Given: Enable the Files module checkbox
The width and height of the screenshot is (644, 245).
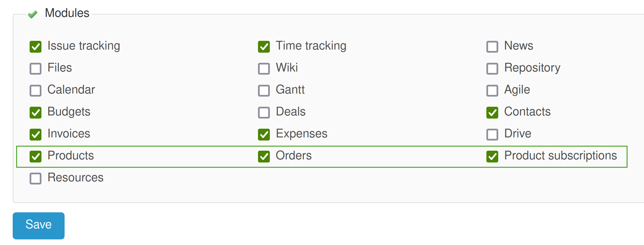Looking at the screenshot, I should 36,69.
